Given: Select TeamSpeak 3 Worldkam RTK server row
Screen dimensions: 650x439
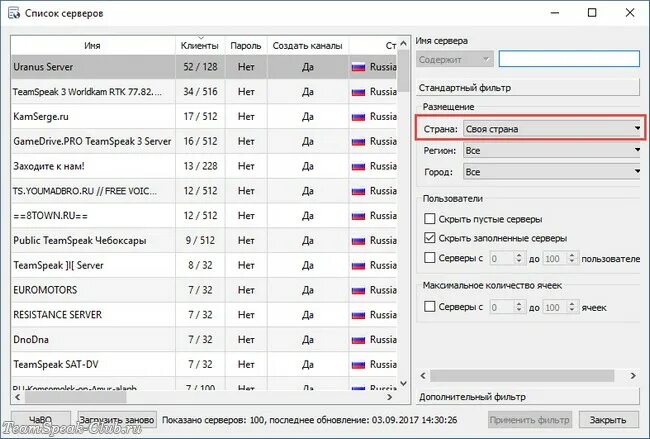Looking at the screenshot, I should pyautogui.click(x=204, y=92).
